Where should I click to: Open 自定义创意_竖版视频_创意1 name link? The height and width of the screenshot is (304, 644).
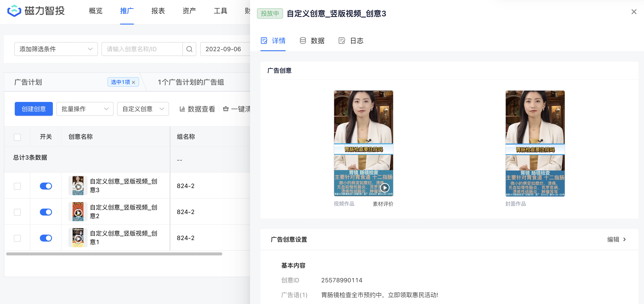click(124, 238)
